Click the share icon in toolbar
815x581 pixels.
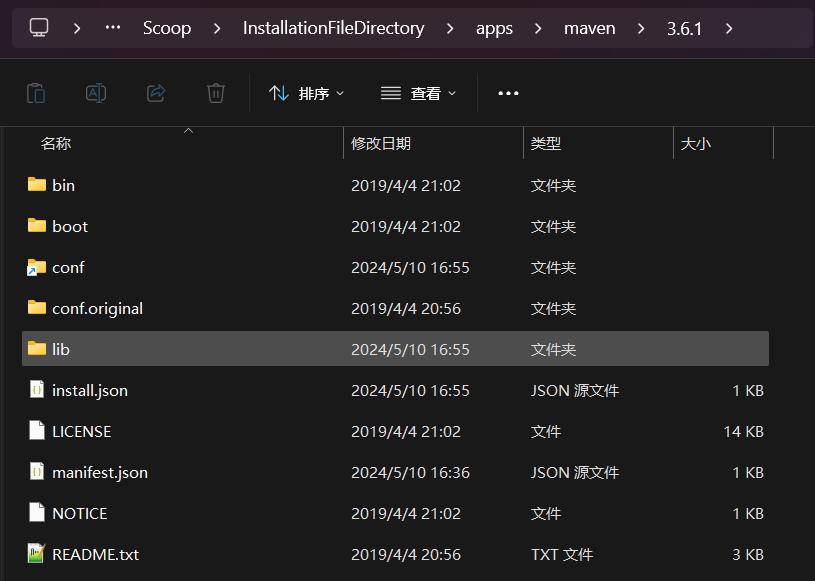pos(156,93)
